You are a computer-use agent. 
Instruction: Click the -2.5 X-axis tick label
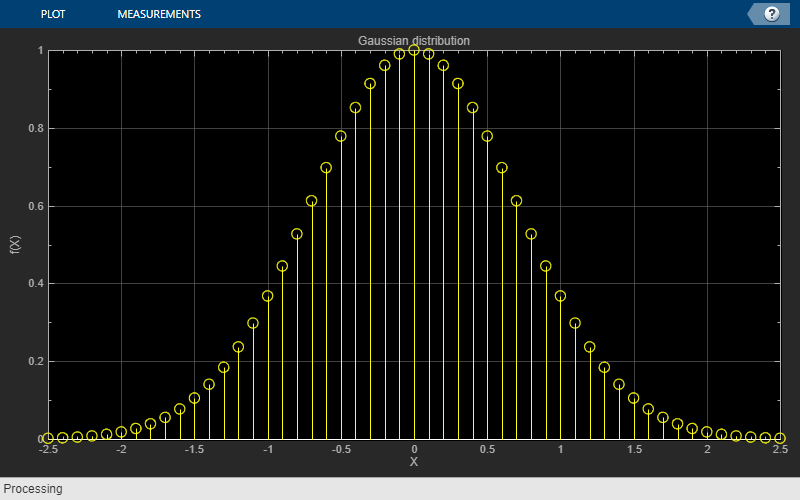point(48,449)
